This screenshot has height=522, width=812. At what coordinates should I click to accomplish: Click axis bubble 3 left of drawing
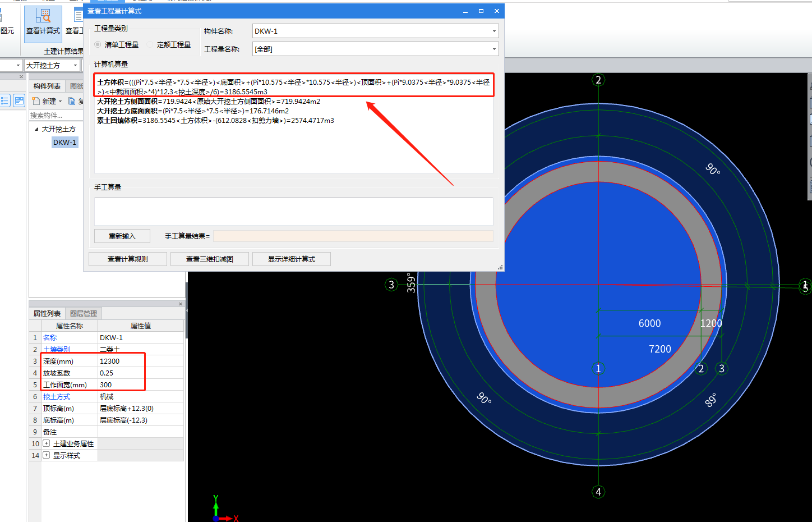[391, 285]
